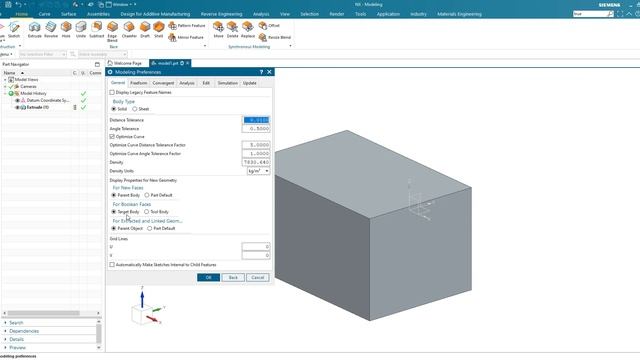The height and width of the screenshot is (360, 640).
Task: Toggle the Optimize Curve checkbox
Action: pyautogui.click(x=112, y=137)
